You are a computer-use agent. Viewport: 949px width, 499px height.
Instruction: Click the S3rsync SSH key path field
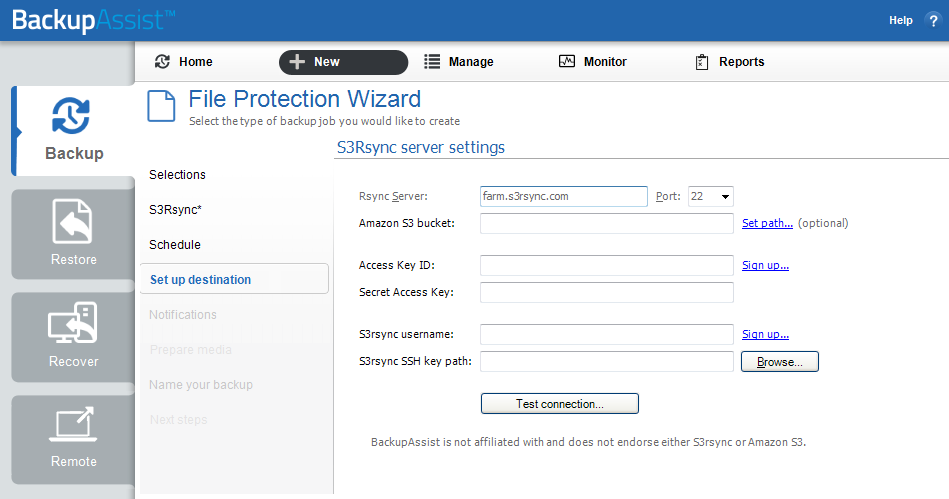coord(606,361)
